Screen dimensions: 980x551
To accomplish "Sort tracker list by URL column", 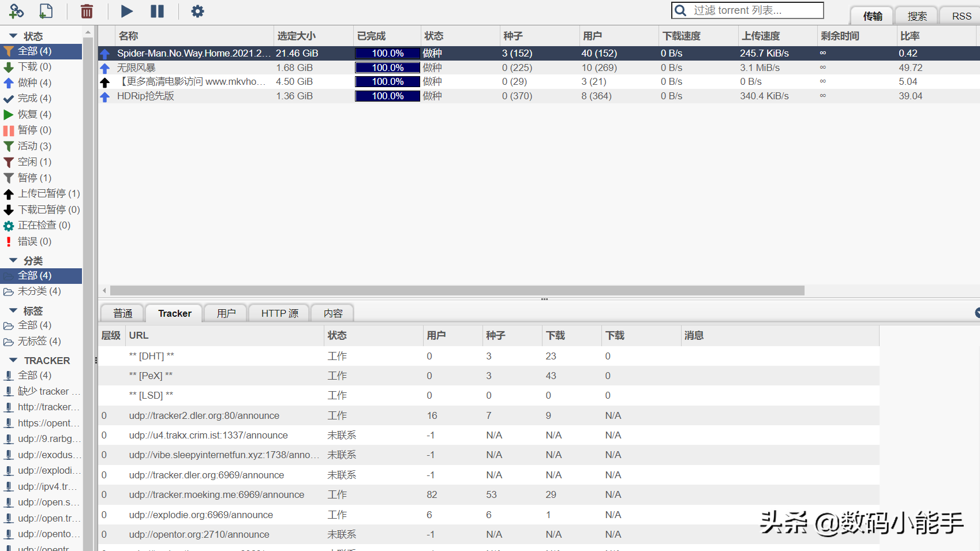I will [x=225, y=335].
